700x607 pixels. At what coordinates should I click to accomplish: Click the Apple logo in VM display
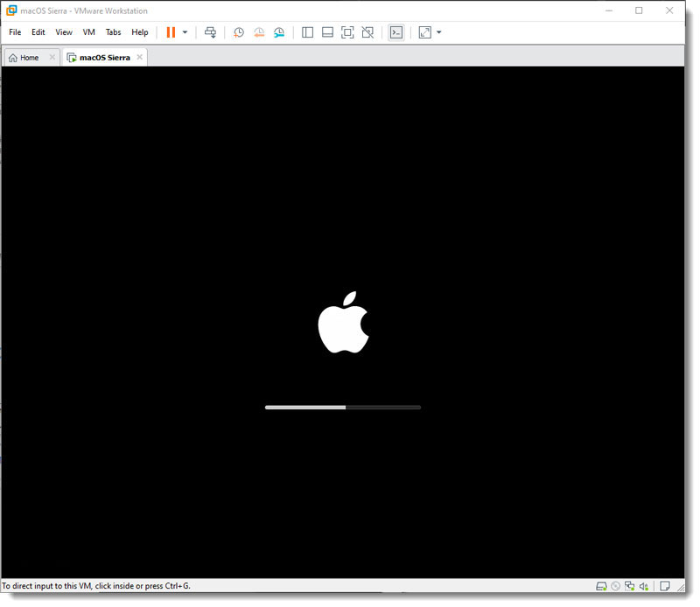[344, 322]
